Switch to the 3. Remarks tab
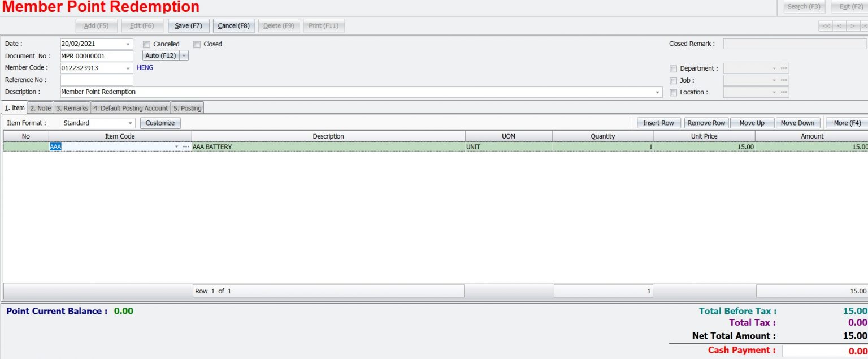 coord(72,108)
